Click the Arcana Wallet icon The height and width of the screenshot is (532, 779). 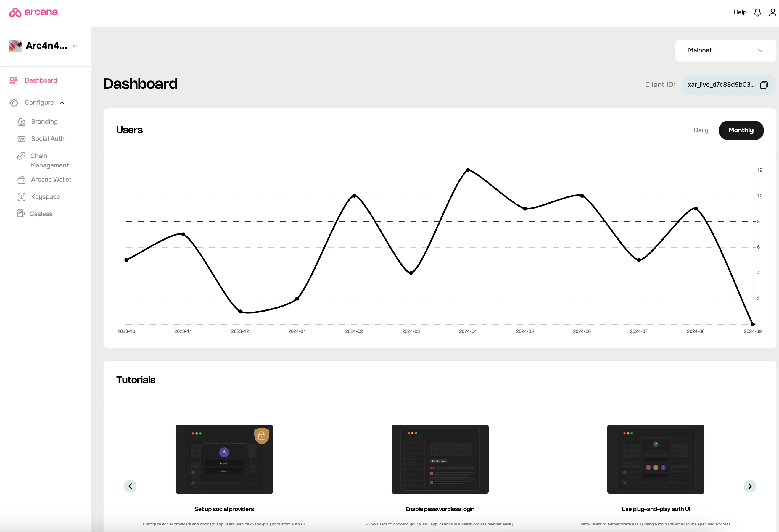[x=21, y=180]
